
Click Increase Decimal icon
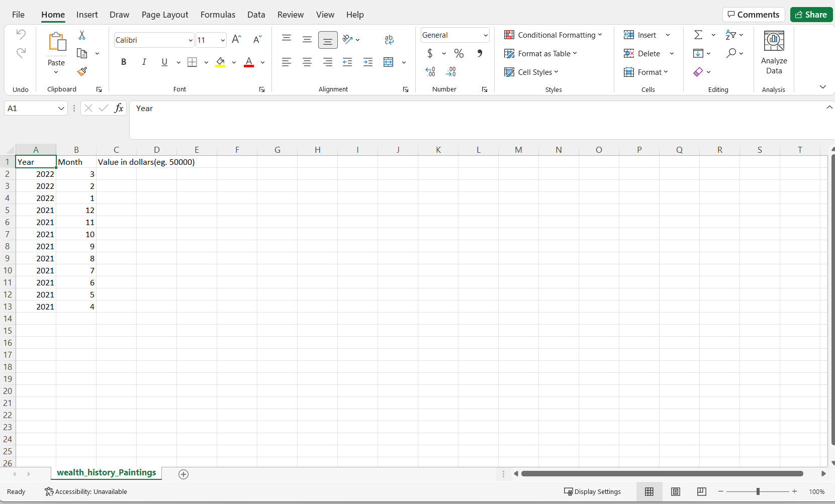[430, 72]
